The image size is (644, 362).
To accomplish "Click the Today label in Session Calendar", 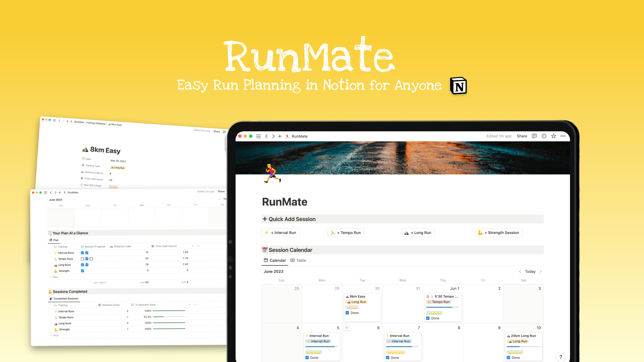I will click(x=530, y=271).
